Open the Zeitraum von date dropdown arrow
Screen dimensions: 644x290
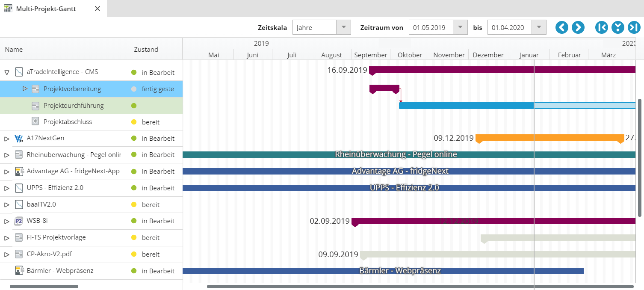tap(460, 27)
